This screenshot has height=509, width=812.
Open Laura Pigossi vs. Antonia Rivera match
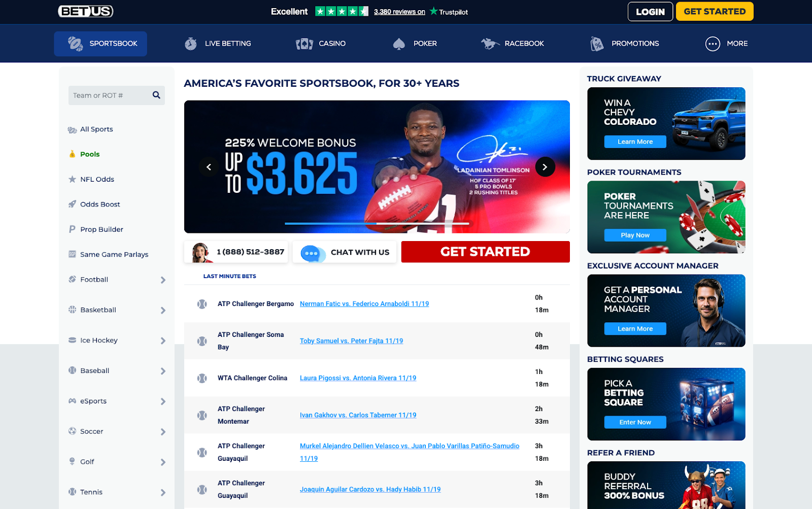(x=358, y=378)
